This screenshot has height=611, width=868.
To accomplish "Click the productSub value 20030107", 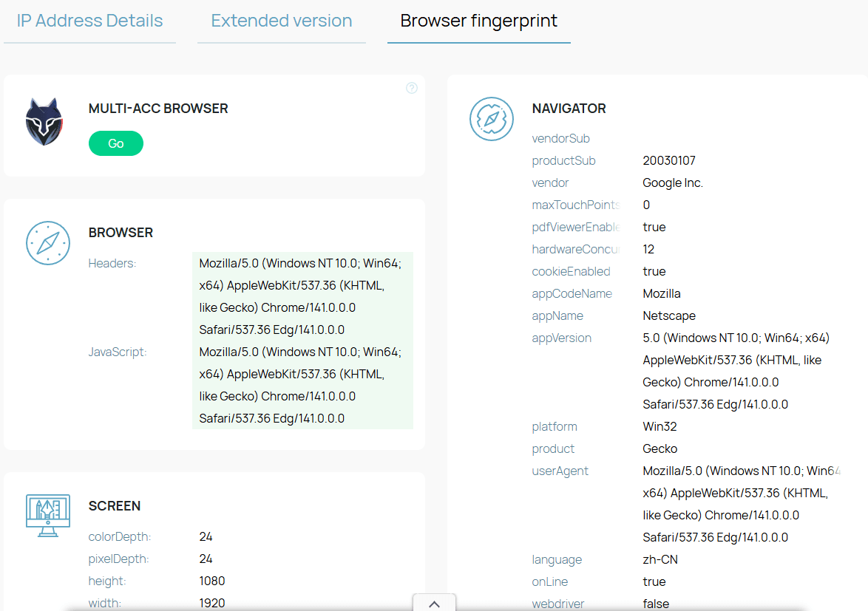I will (x=669, y=160).
